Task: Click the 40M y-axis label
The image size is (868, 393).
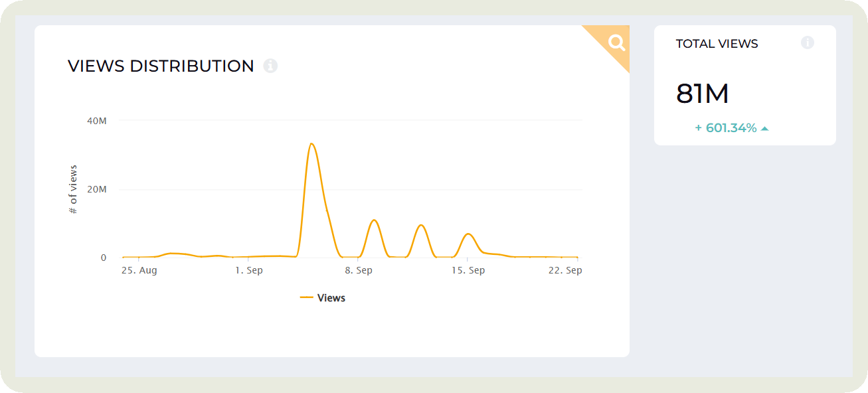Action: coord(97,121)
